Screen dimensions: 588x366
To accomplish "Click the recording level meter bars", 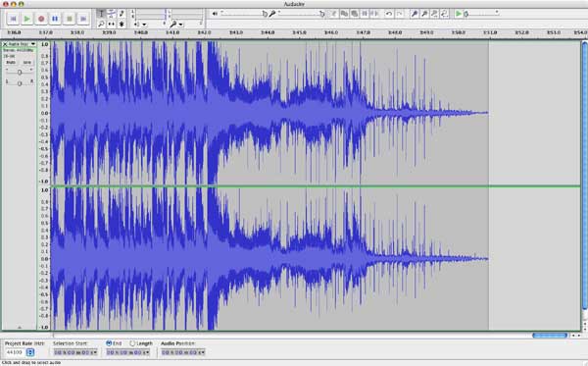I will (x=186, y=15).
